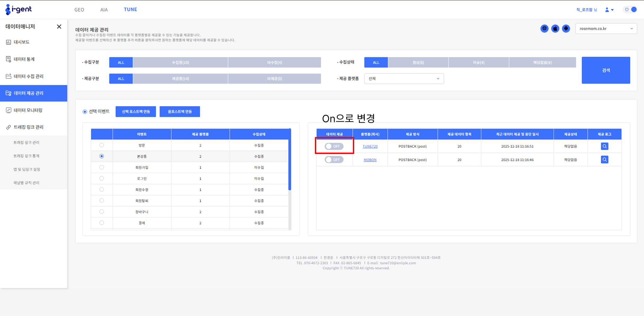Open the rosemom.co.kr site dropdown
The image size is (644, 316).
coord(606,29)
